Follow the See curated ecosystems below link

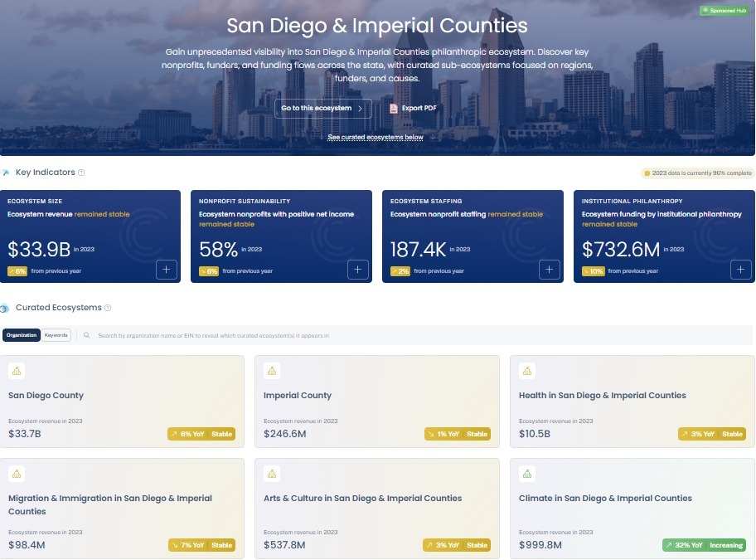tap(376, 138)
